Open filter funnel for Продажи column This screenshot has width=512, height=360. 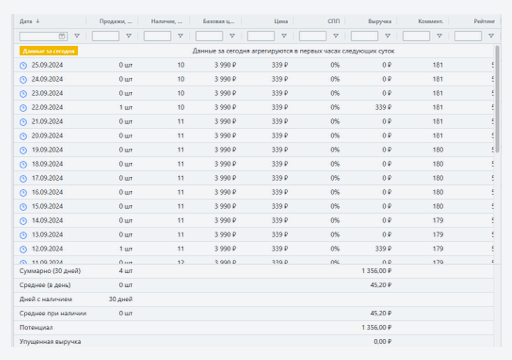click(129, 36)
